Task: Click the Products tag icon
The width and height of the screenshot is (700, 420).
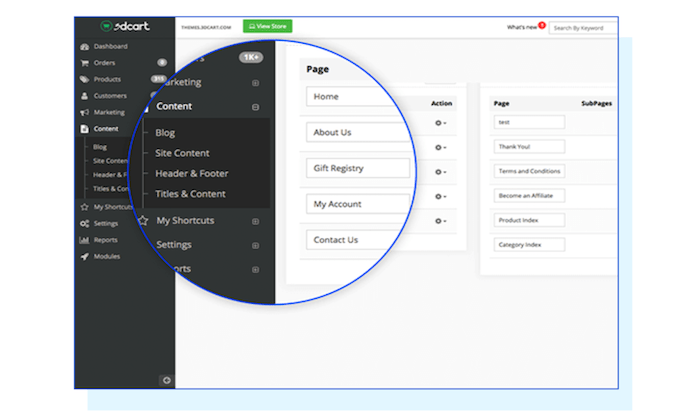Action: [84, 79]
